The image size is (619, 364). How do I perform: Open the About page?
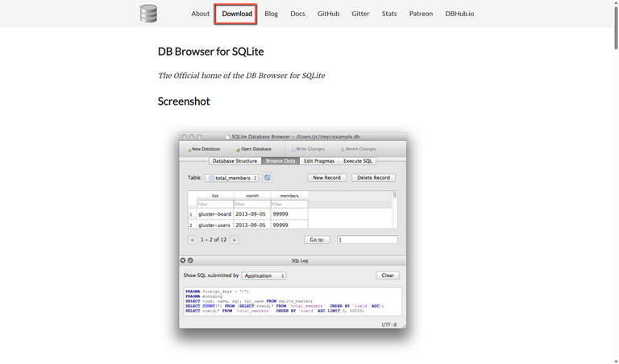(x=200, y=14)
